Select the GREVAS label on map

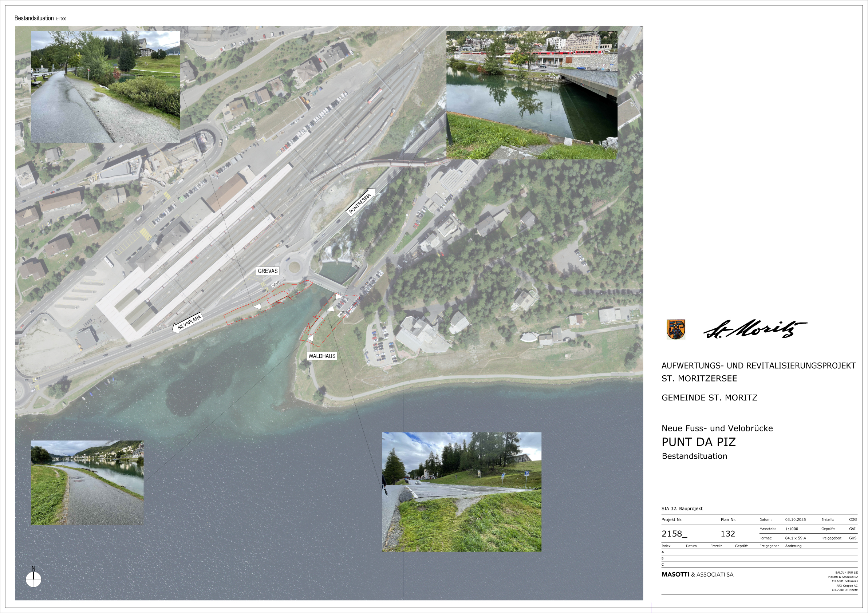268,271
